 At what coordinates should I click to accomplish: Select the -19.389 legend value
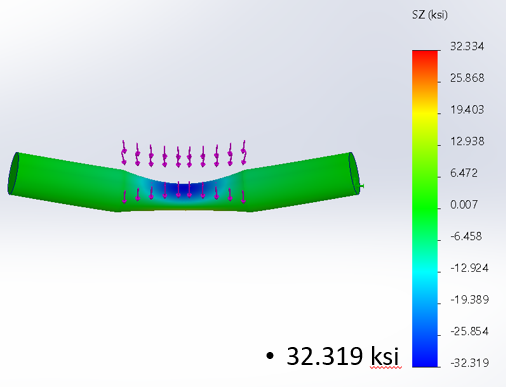[469, 300]
